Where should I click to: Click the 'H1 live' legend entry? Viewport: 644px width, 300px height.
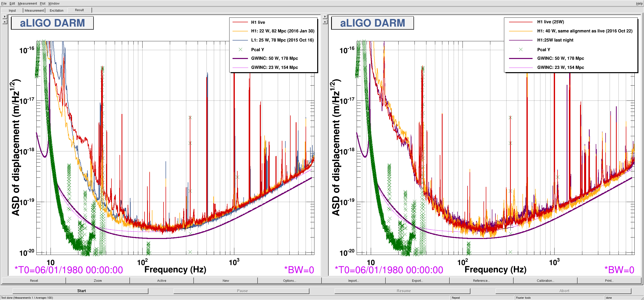click(258, 22)
